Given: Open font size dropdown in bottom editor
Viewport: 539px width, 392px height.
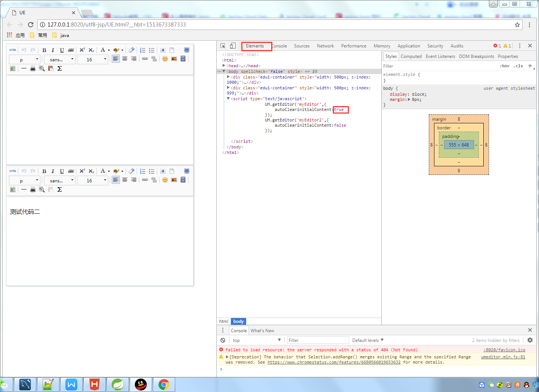Looking at the screenshot, I should [x=93, y=180].
